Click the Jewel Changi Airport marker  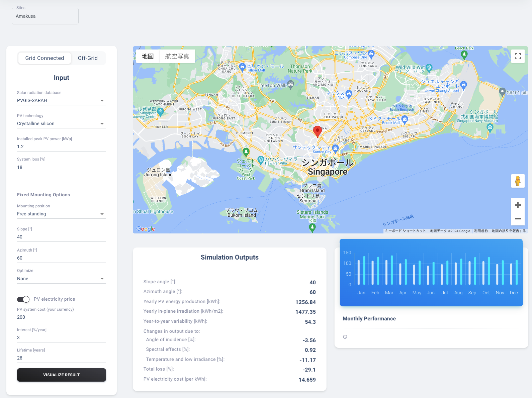point(463,85)
